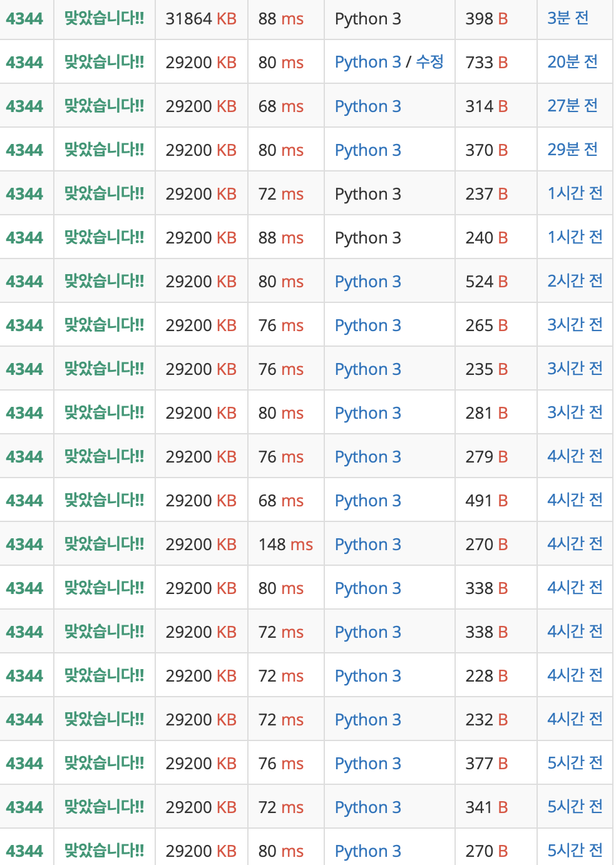Open Python 3 source link in the 491 B row
This screenshot has height=865, width=616.
point(368,501)
